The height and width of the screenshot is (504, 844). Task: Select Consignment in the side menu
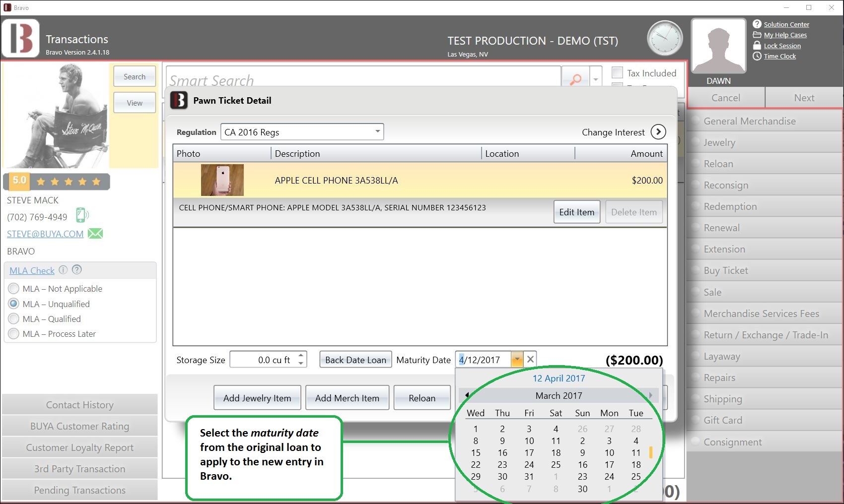coord(766,442)
